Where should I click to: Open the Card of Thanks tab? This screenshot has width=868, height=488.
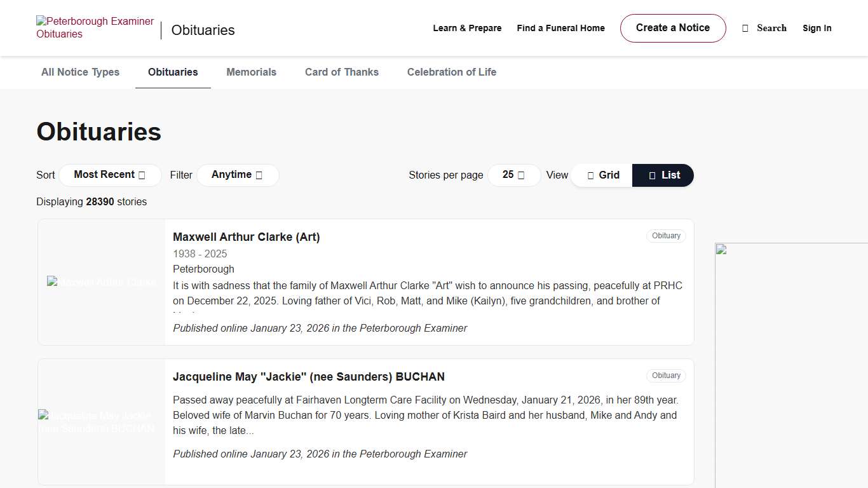tap(341, 72)
